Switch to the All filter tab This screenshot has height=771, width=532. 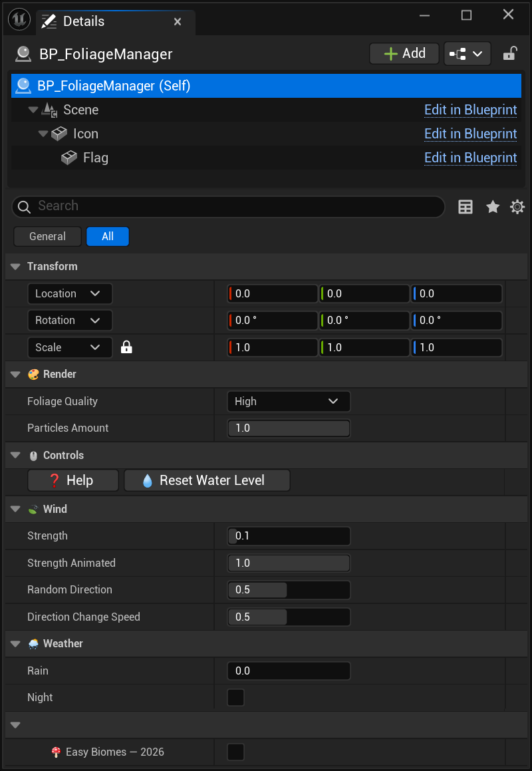[108, 237]
